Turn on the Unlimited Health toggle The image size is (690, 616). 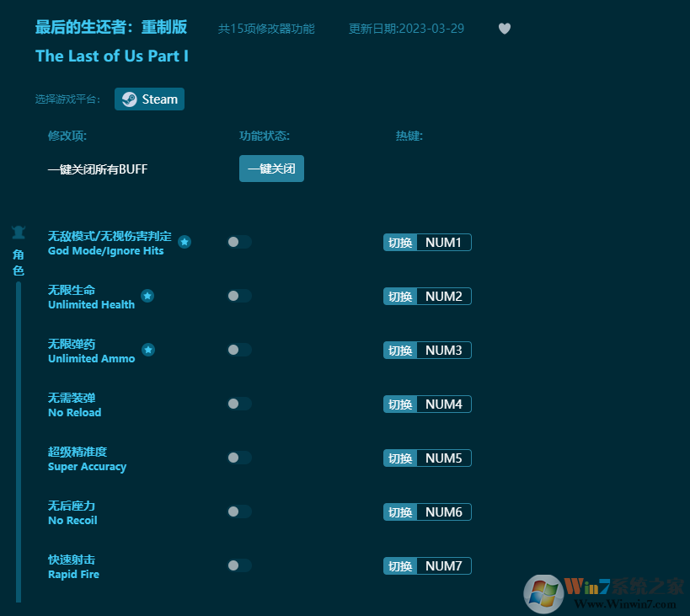coord(239,296)
